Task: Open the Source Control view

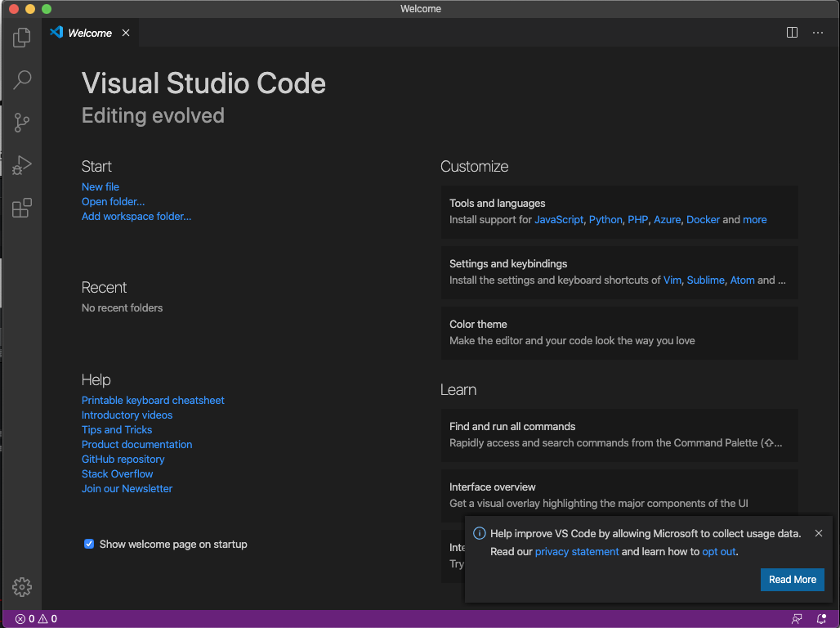Action: pos(21,123)
